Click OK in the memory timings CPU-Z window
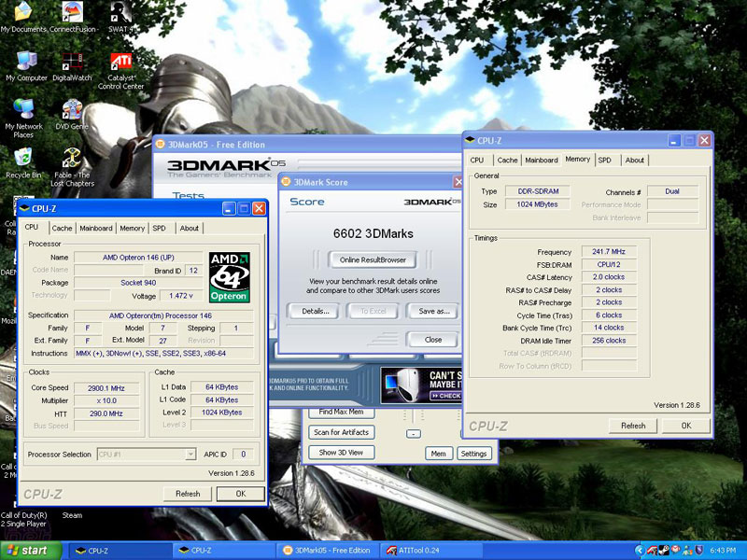Viewport: 747px width, 560px height. [686, 426]
